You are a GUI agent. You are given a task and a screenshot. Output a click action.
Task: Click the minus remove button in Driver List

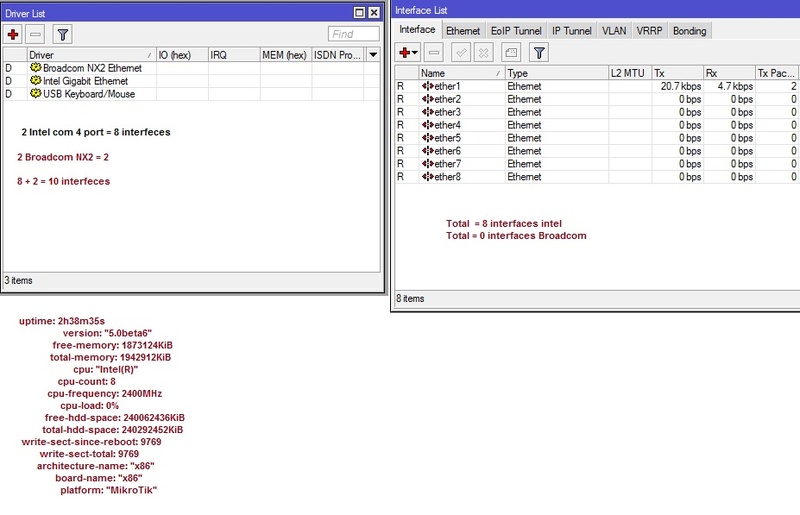pos(35,35)
